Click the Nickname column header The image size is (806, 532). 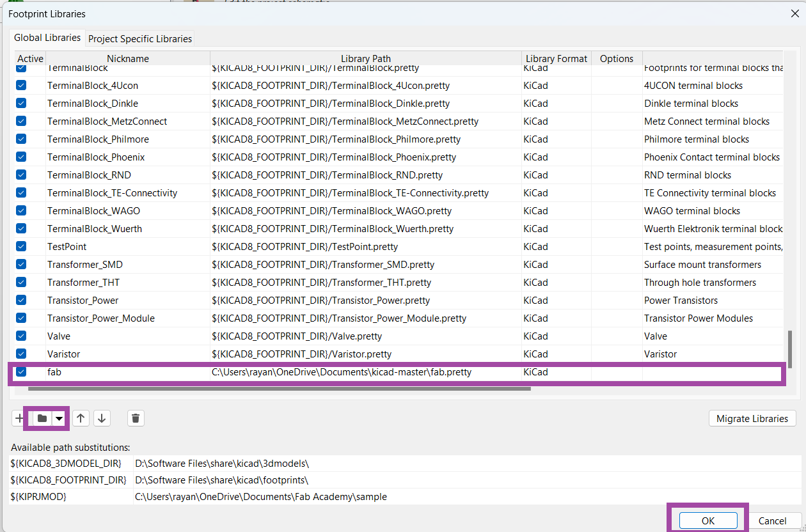127,58
